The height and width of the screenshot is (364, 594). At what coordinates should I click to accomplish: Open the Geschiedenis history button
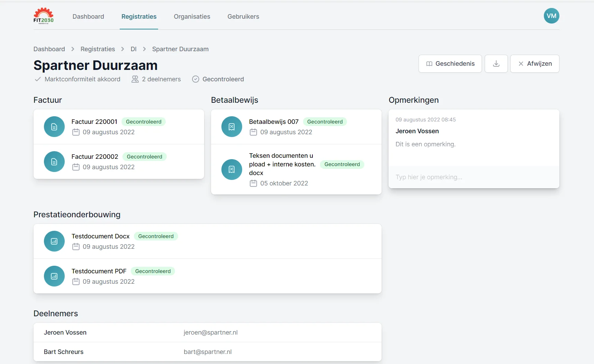pos(450,64)
